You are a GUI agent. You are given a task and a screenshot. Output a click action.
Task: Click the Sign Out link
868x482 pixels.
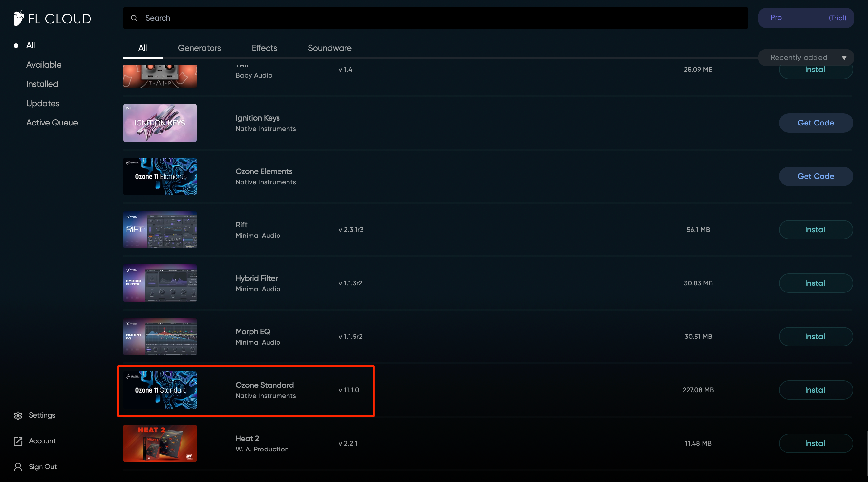43,467
